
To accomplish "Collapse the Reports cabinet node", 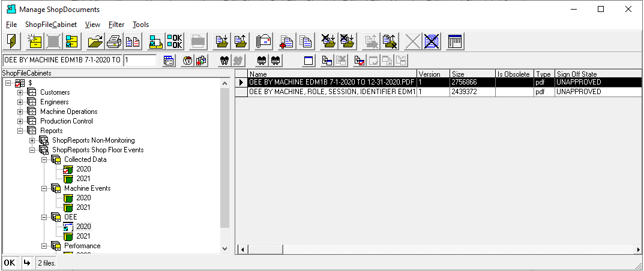I will point(20,131).
